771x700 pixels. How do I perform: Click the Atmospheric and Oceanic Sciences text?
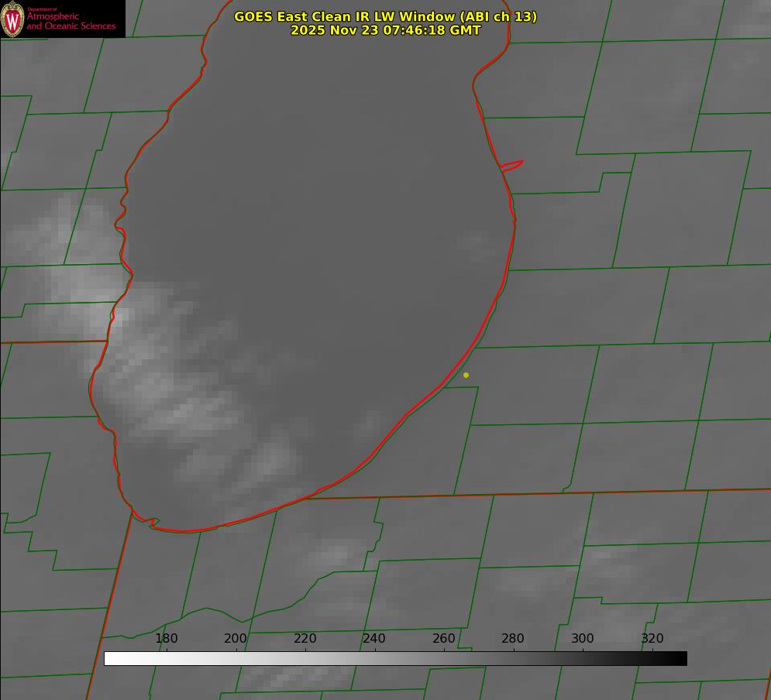71,21
